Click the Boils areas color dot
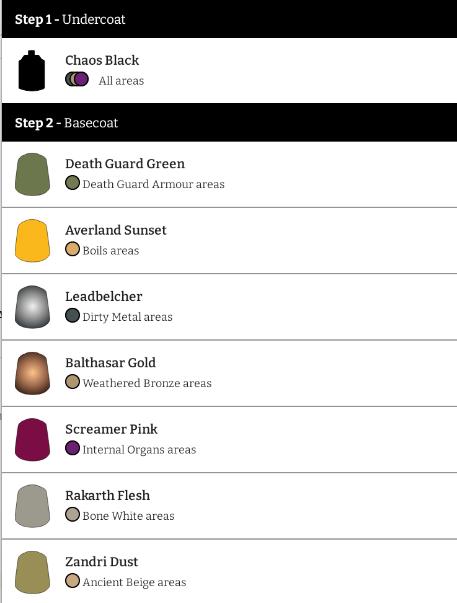Screen dimensions: 457x603 coord(72,249)
